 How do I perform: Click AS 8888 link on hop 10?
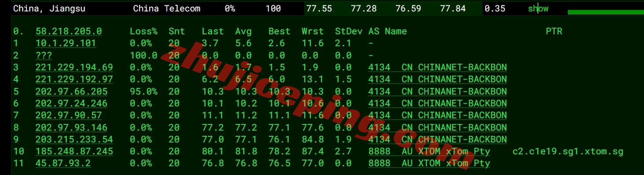tap(379, 151)
